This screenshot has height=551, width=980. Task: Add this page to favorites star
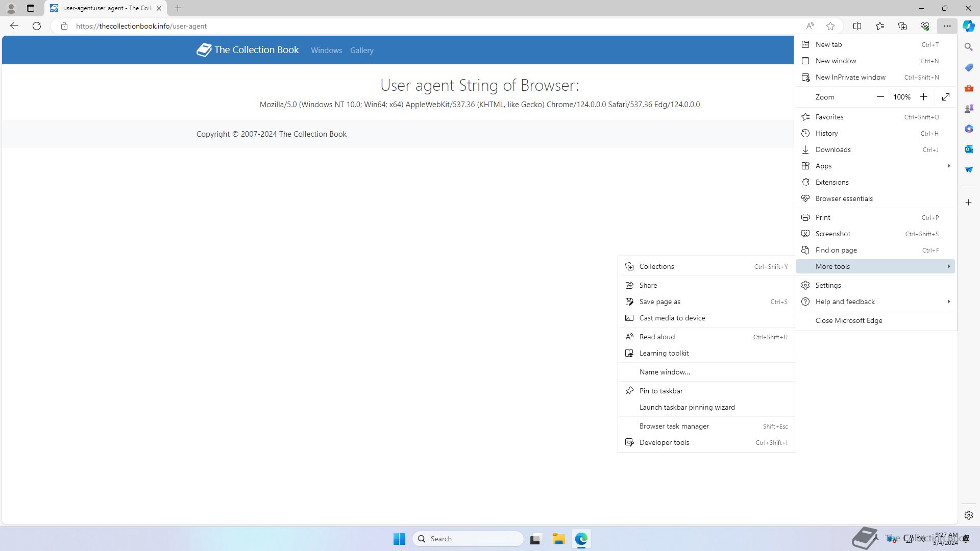coord(830,26)
